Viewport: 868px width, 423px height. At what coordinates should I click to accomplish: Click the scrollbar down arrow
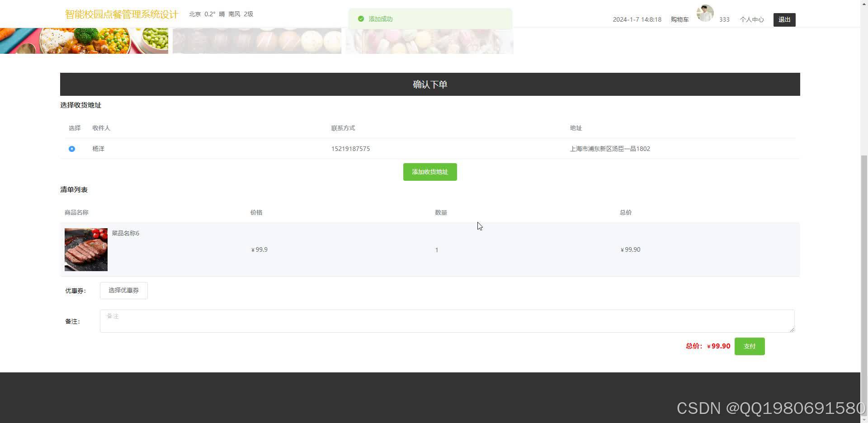pos(864,419)
